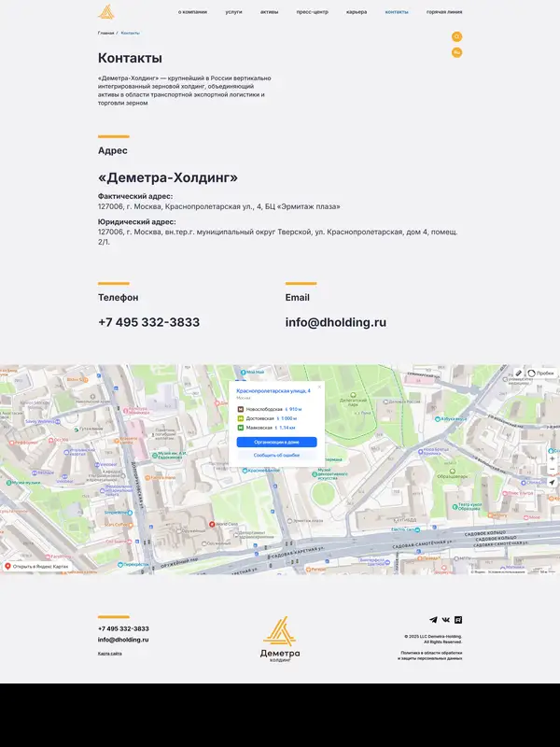The height and width of the screenshot is (747, 560).
Task: Click the info@dholding.ru email link
Action: click(x=335, y=322)
